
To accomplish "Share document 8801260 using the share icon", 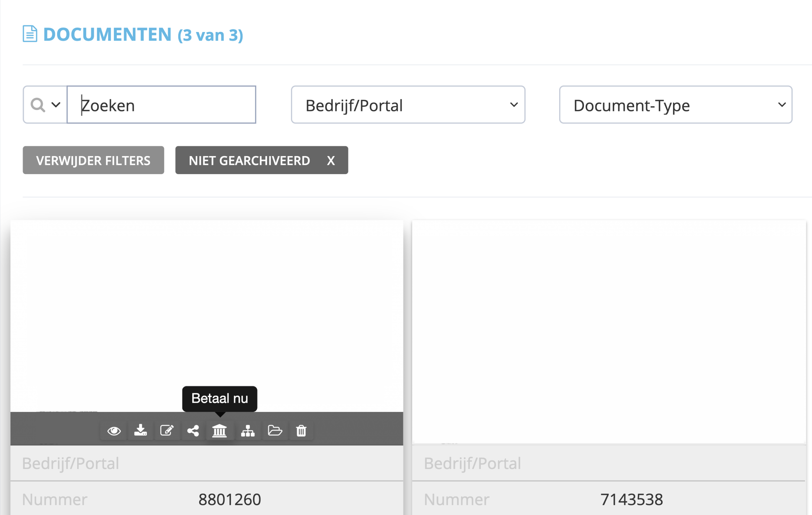I will (x=193, y=431).
